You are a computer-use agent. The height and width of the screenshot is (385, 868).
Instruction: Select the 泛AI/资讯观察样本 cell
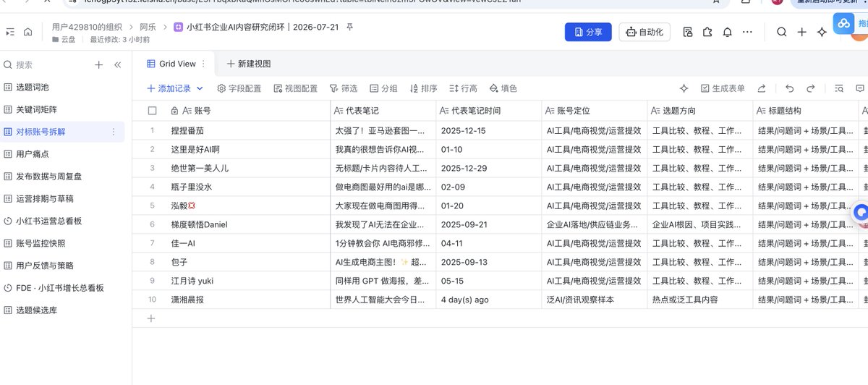pyautogui.click(x=594, y=299)
